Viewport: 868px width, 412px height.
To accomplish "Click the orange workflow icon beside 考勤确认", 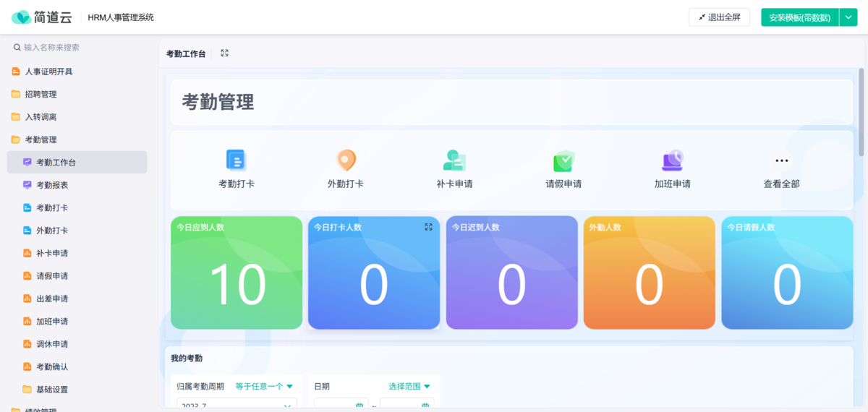I will coord(27,367).
